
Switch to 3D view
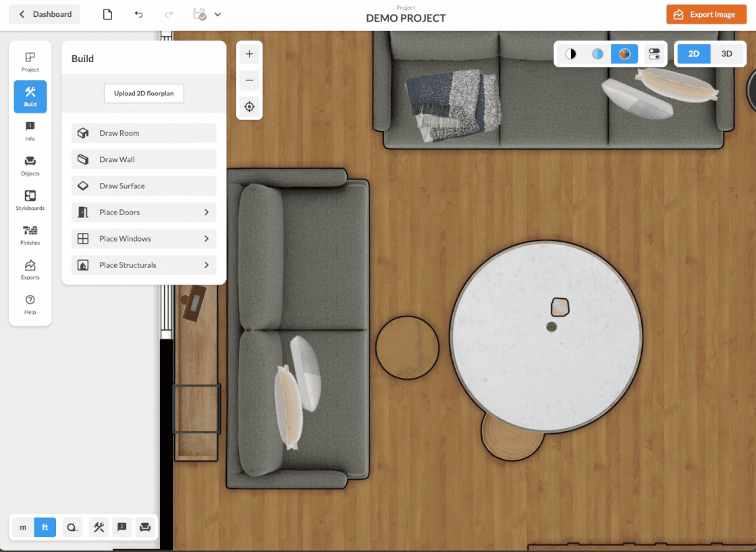click(x=727, y=54)
